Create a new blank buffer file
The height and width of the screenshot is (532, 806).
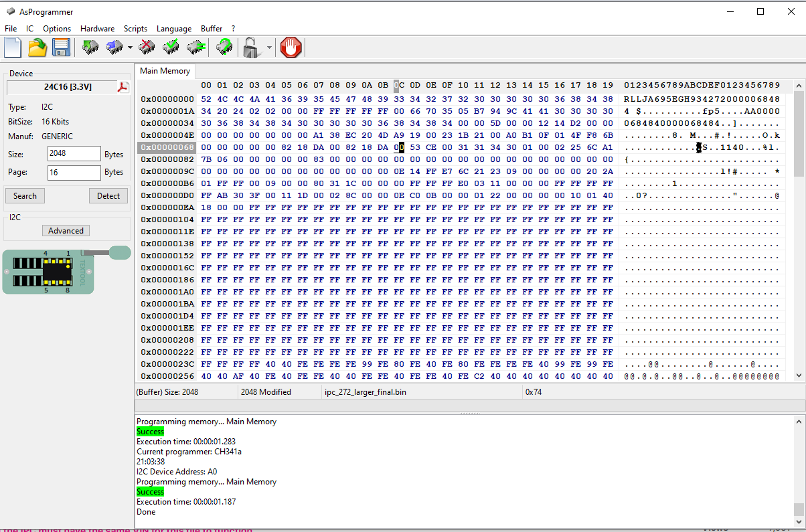point(13,48)
